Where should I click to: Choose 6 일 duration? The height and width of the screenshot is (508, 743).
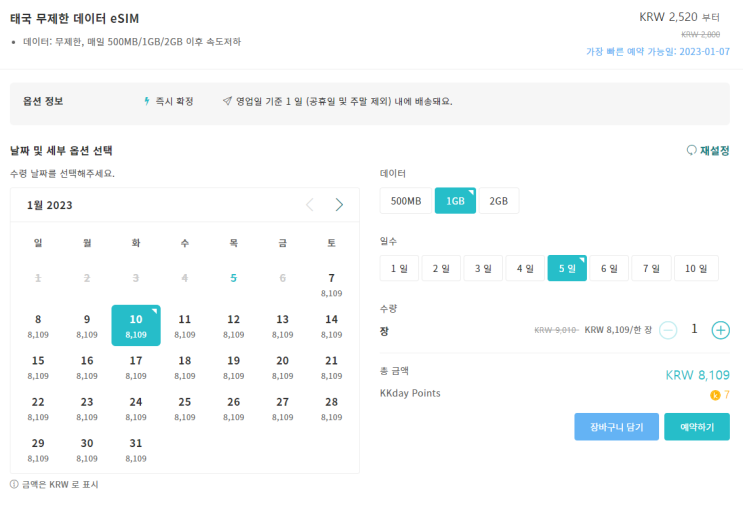tap(609, 268)
